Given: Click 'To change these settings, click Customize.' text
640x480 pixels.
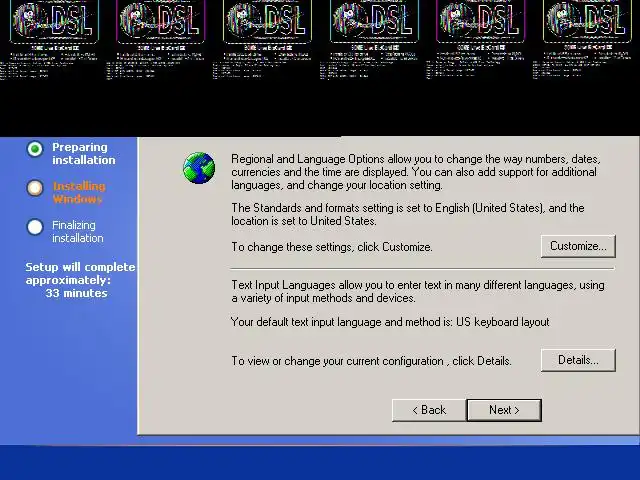Looking at the screenshot, I should point(332,247).
